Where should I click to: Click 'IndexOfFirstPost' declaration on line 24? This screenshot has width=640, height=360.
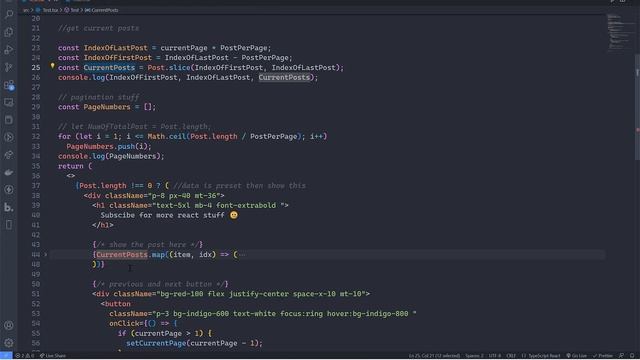[x=118, y=58]
